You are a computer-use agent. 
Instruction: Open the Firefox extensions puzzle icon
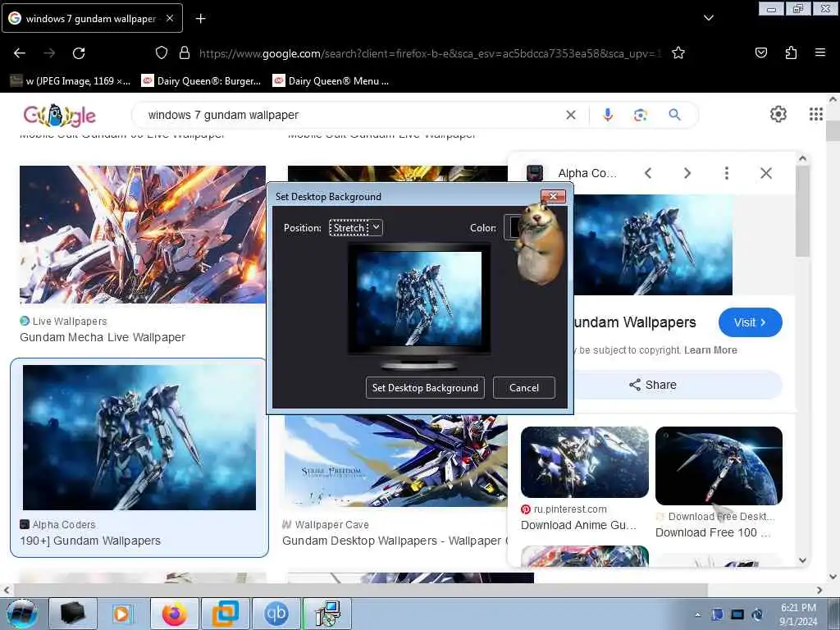[x=791, y=52]
